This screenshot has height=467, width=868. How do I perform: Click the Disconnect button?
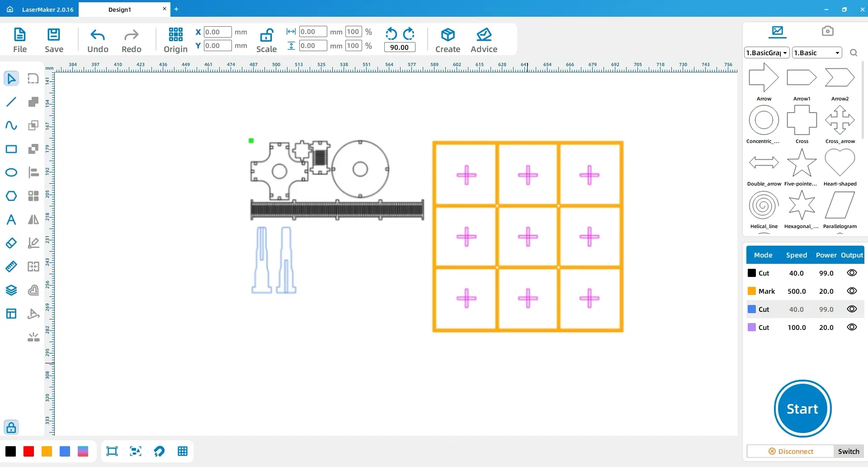(791, 451)
